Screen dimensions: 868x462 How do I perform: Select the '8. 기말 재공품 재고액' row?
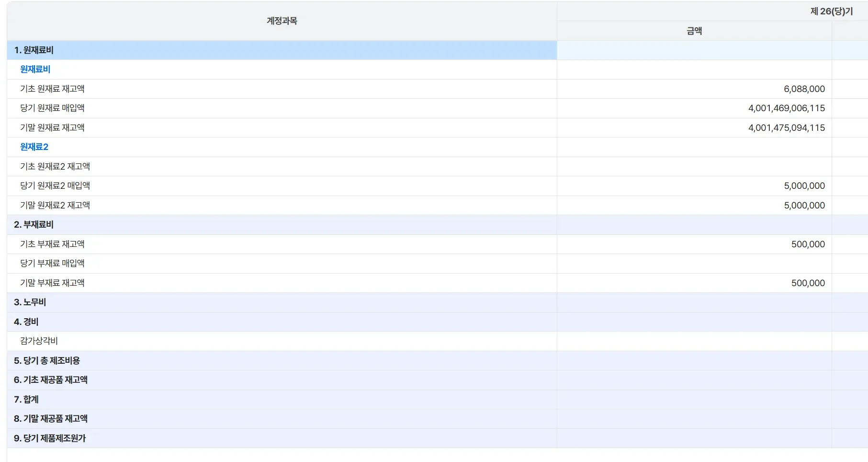click(x=50, y=419)
